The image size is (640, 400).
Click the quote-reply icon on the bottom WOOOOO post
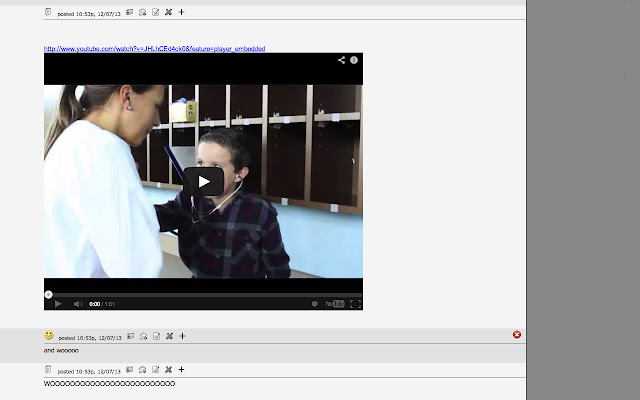click(x=129, y=370)
